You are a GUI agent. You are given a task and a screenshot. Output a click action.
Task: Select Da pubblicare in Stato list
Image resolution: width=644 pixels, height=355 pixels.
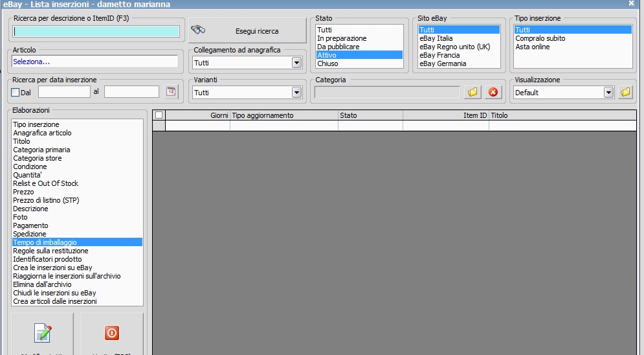(359, 47)
